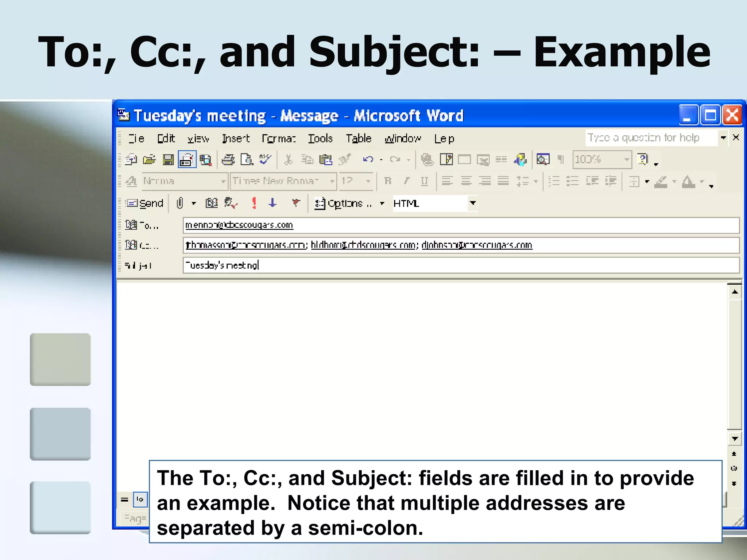The width and height of the screenshot is (747, 560).
Task: Click the Paste clipboard icon
Action: coord(326,160)
